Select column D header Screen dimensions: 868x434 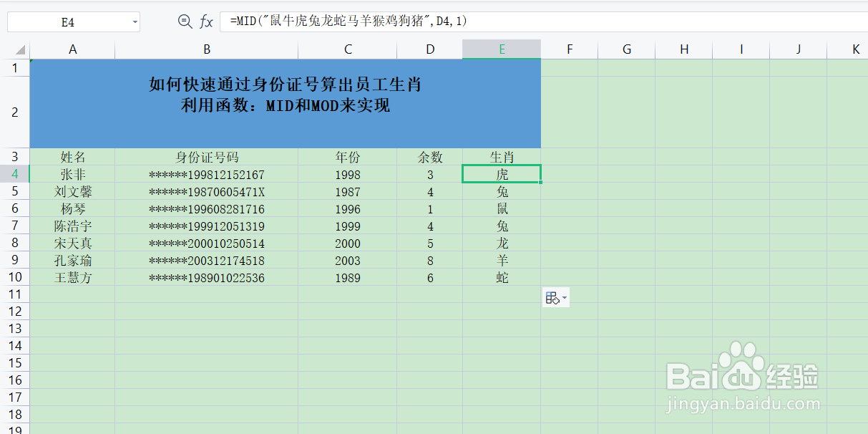pyautogui.click(x=430, y=49)
